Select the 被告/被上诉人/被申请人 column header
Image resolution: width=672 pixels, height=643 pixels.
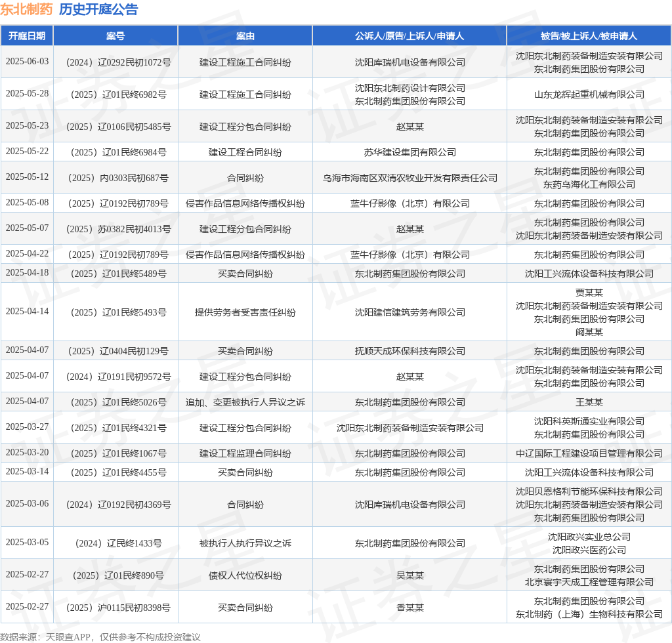tap(589, 36)
